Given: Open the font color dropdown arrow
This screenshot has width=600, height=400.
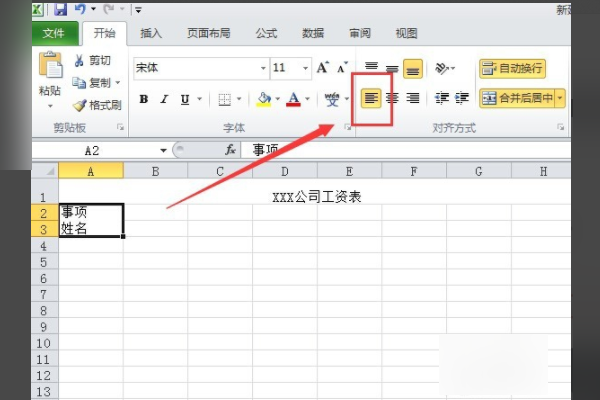Looking at the screenshot, I should pyautogui.click(x=307, y=99).
